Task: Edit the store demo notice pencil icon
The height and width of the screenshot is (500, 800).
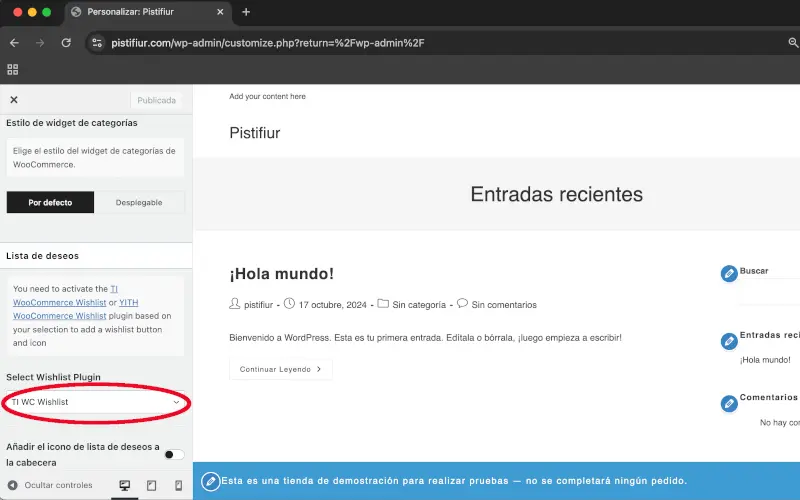Action: tap(210, 481)
